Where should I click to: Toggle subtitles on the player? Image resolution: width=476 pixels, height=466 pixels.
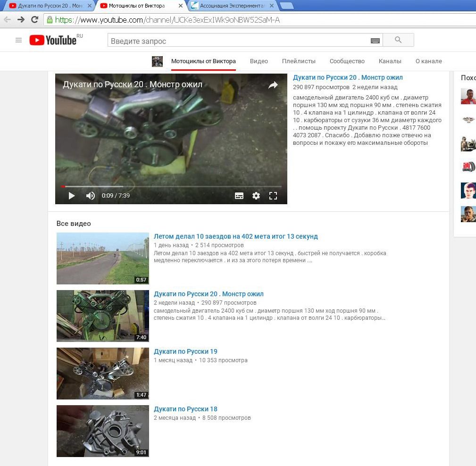coord(239,196)
